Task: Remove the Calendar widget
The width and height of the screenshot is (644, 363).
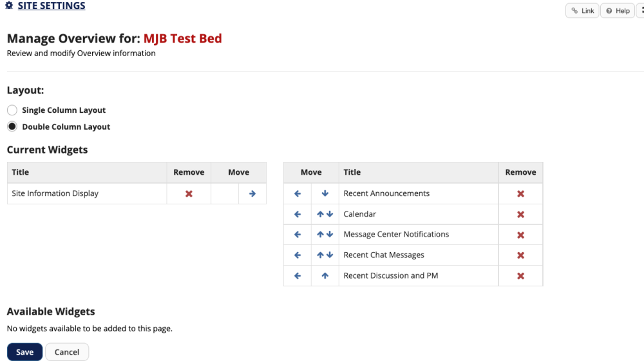Action: coord(520,215)
